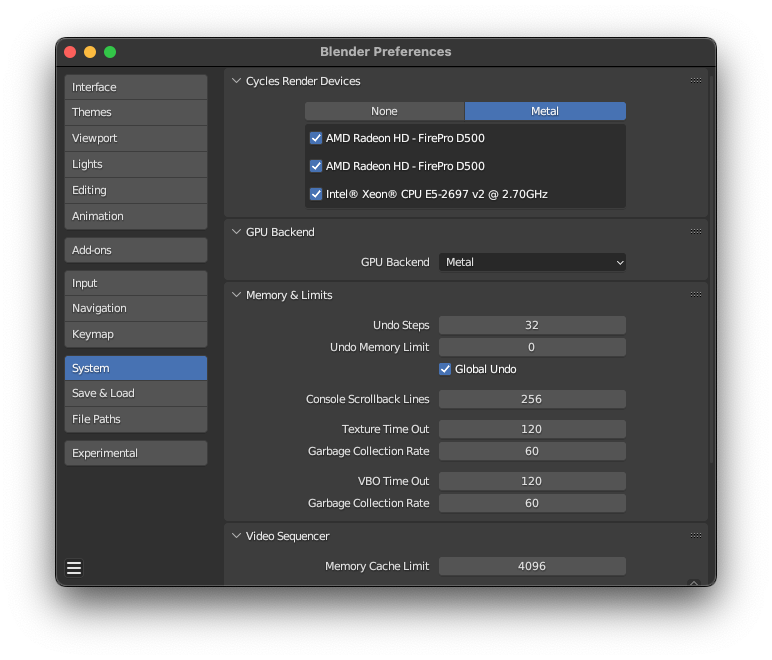This screenshot has width=772, height=660.
Task: Open the Save & Load tab
Action: point(136,393)
